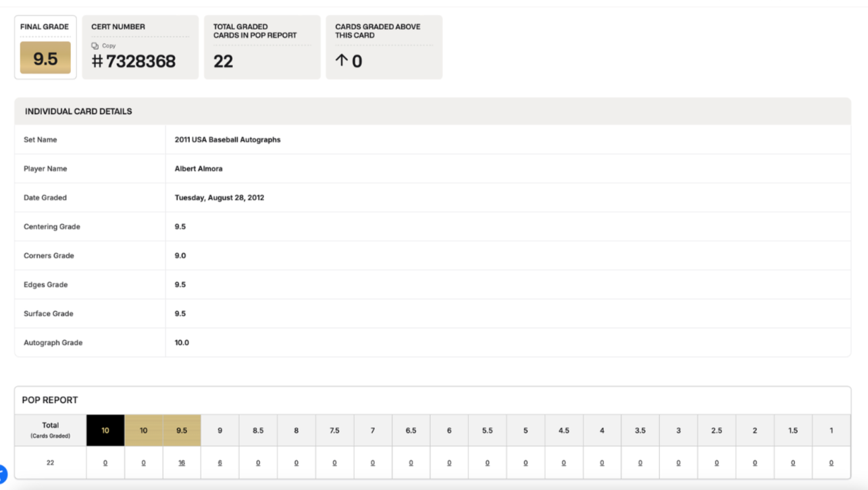The height and width of the screenshot is (490, 868).
Task: Open the 16 count under grade 9.5
Action: tap(182, 463)
